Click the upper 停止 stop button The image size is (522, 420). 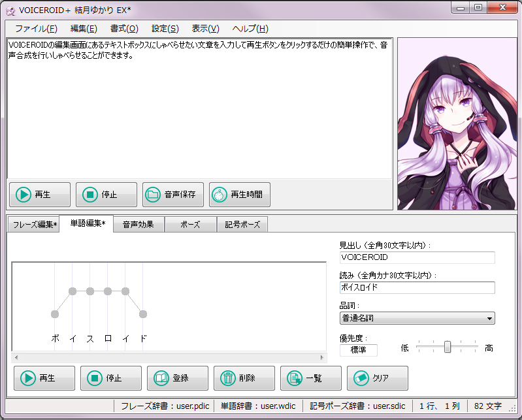[x=106, y=195]
